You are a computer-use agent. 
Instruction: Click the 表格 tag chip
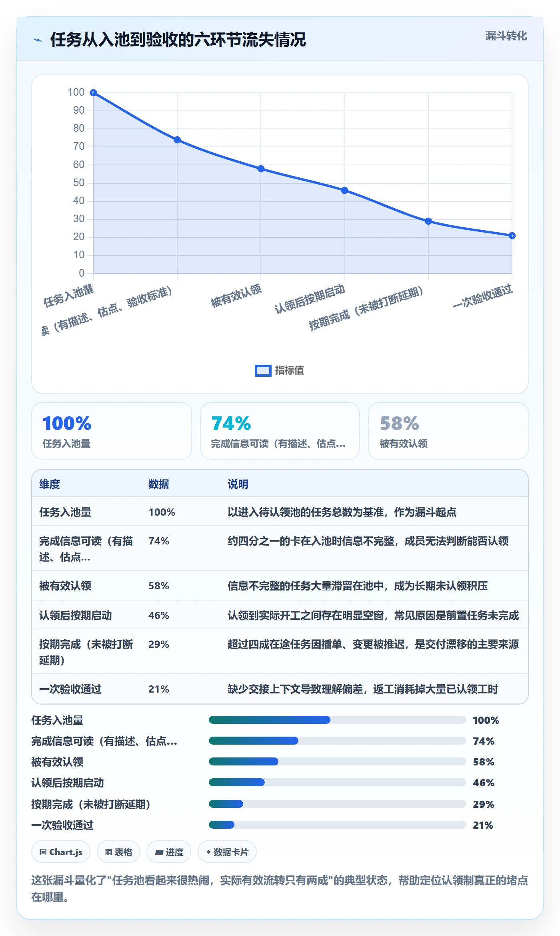[x=118, y=852]
